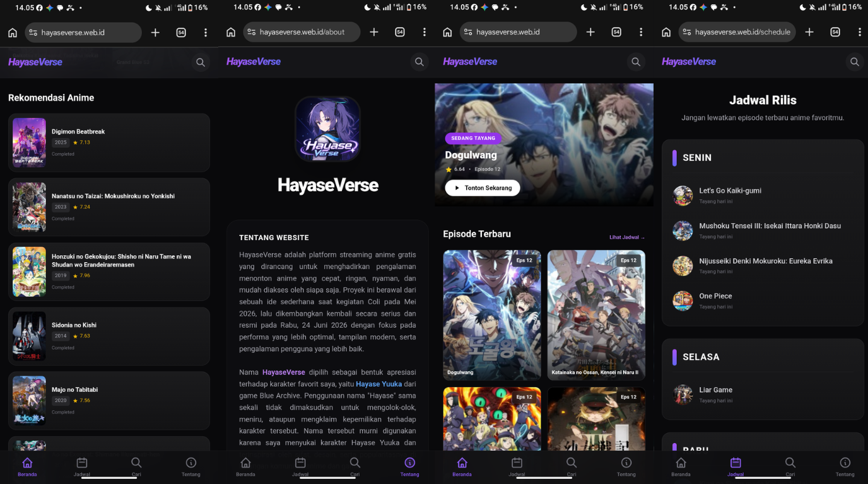Tap HayaseVerse search magnifier on Rekomendasi Anime screen
This screenshot has height=484, width=868.
click(x=201, y=62)
